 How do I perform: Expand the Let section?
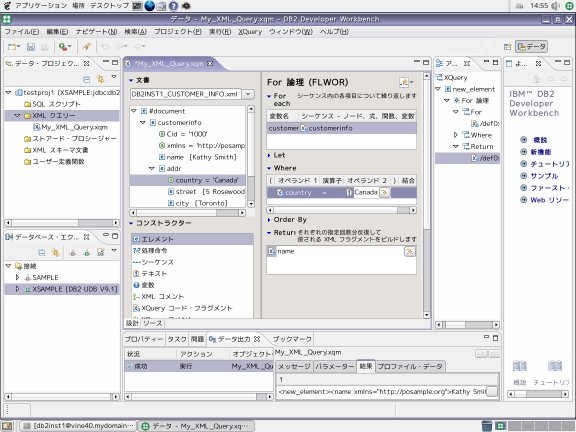pyautogui.click(x=269, y=155)
